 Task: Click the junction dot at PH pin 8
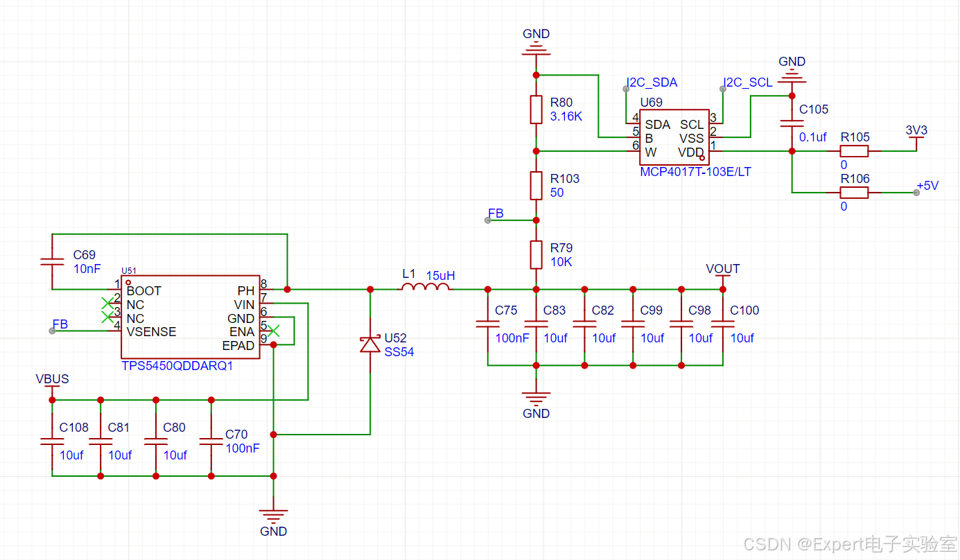click(x=287, y=289)
